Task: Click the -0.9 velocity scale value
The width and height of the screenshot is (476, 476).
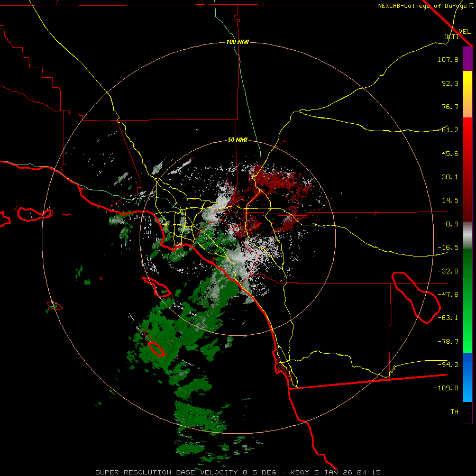Action: (x=450, y=224)
